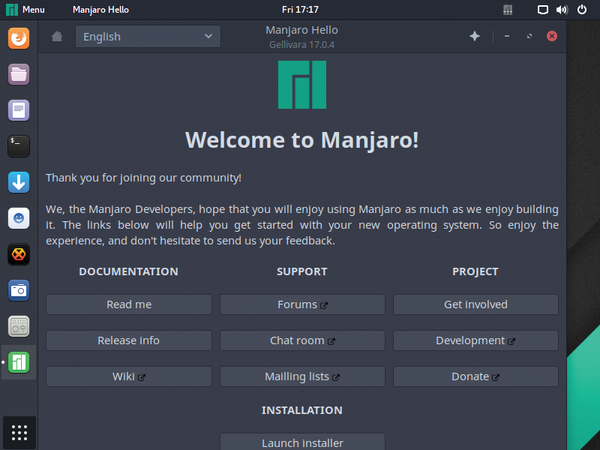Open the text editor dock icon

(x=18, y=110)
